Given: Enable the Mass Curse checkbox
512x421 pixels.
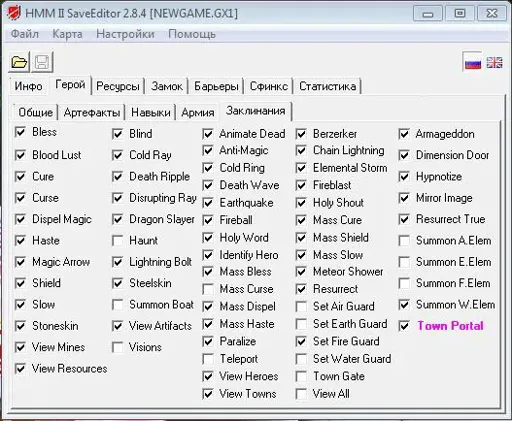Looking at the screenshot, I should (208, 289).
